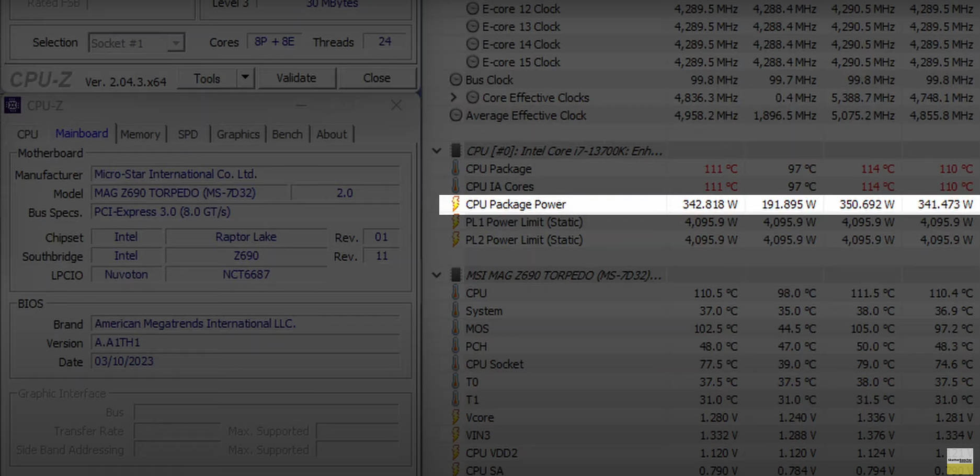Click the BIOS Brand American Megatrends field
This screenshot has height=476, width=980.
[x=245, y=323]
